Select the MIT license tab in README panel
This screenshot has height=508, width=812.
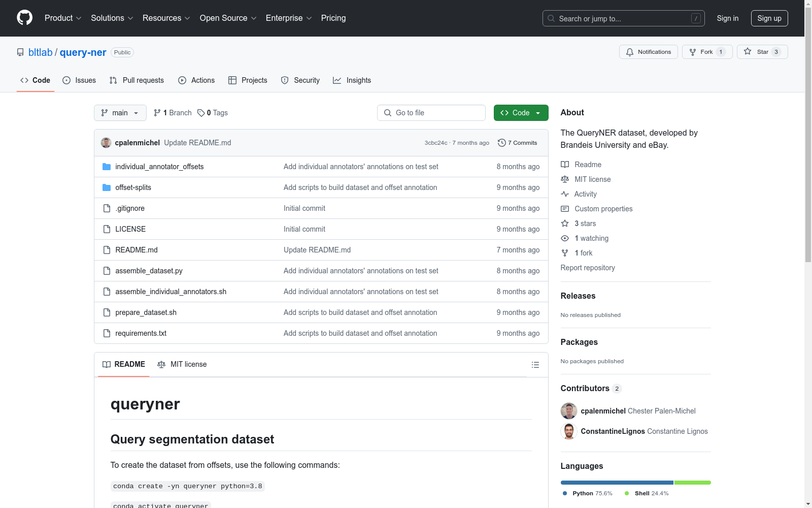tap(182, 364)
